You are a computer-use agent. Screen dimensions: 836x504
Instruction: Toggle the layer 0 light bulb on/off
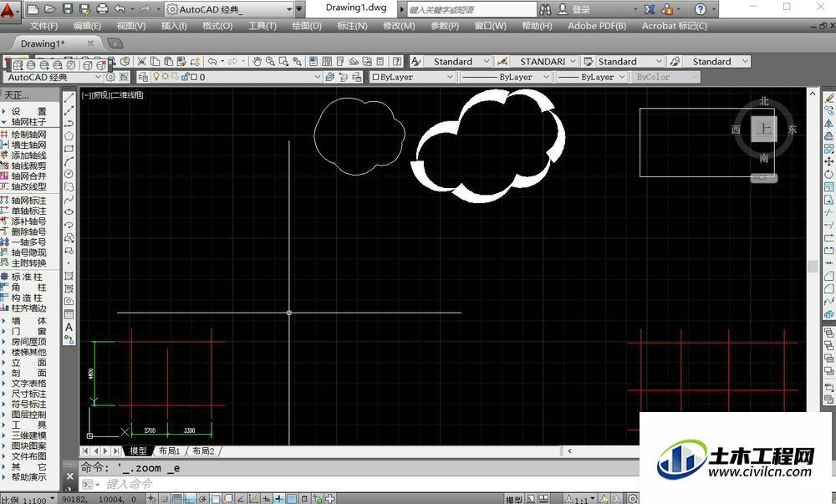157,77
